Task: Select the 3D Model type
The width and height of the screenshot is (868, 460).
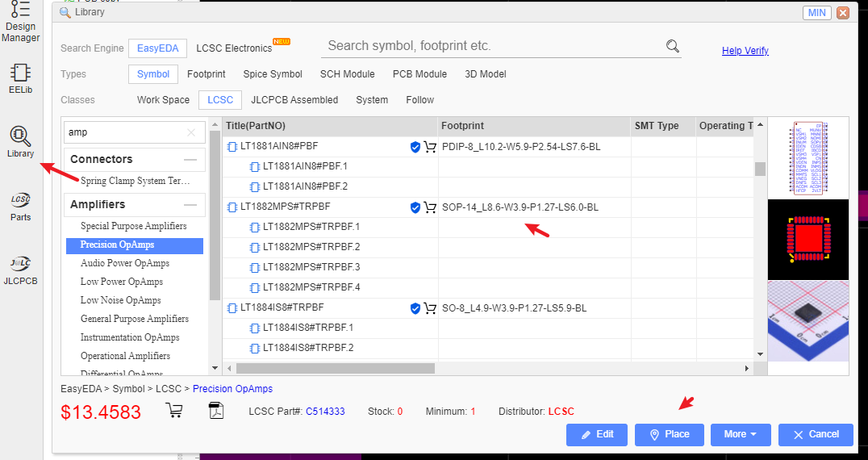Action: [x=486, y=74]
